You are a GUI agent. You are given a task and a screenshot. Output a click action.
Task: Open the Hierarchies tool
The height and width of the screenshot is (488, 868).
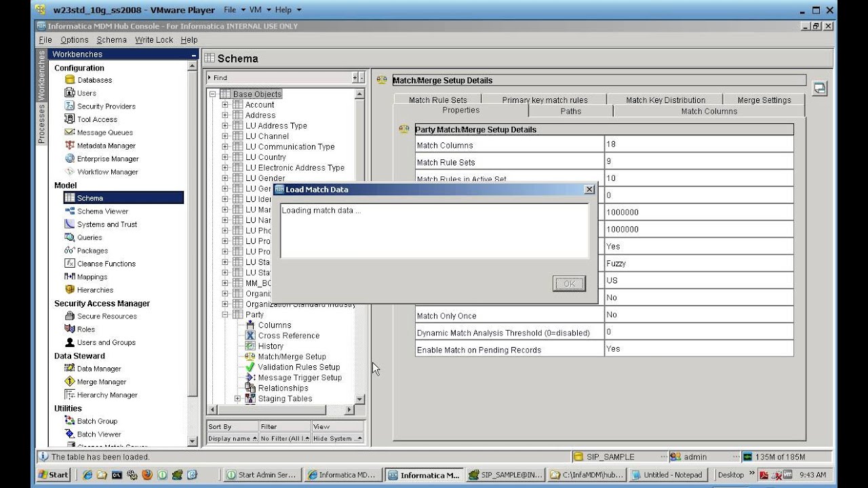point(89,290)
